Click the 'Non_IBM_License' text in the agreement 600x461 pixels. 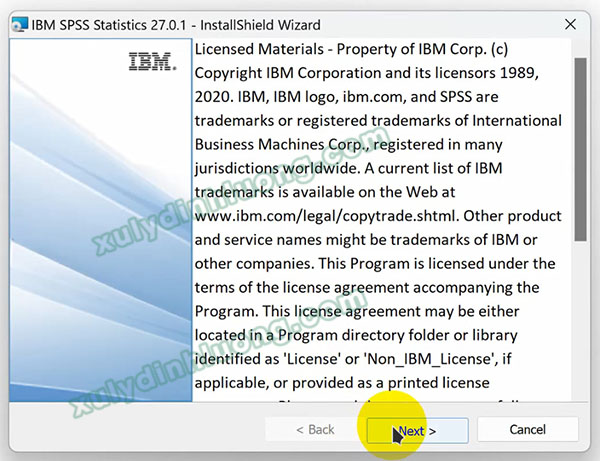click(x=429, y=359)
